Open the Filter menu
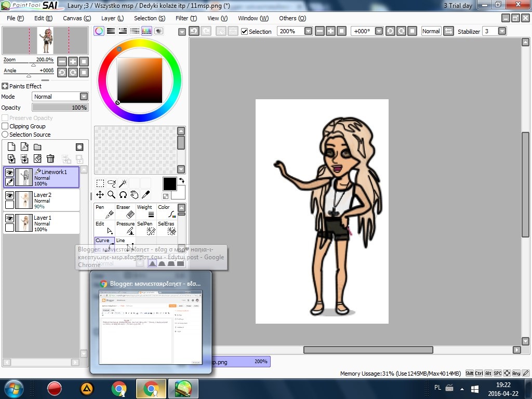 click(x=186, y=18)
